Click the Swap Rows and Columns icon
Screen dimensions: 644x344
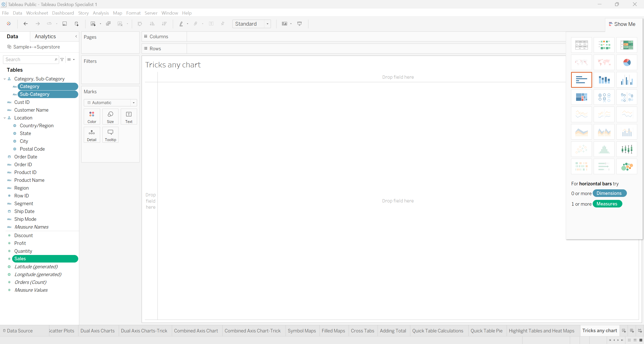click(140, 24)
